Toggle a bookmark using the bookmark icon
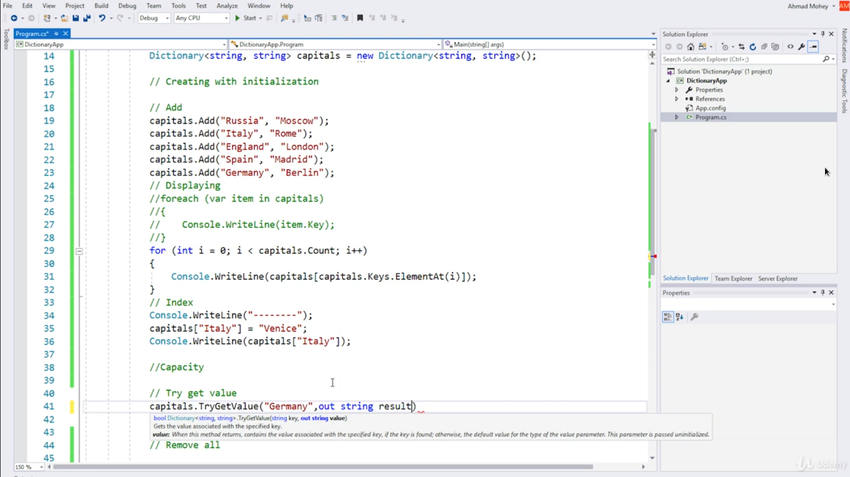Screen dimensions: 850x477 pos(359,18)
